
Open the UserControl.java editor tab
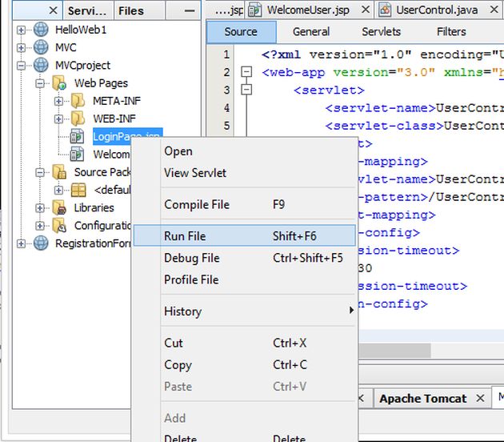click(437, 10)
